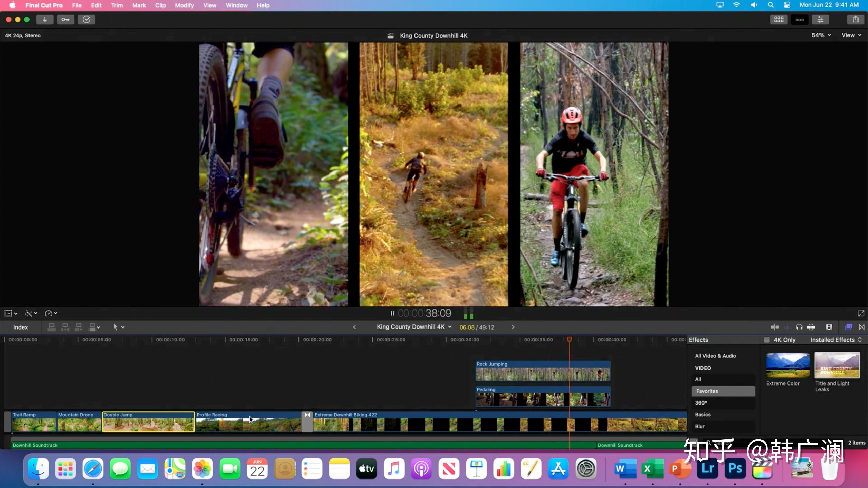Open King County Downhill 4K project dropdown
Screen dimensions: 868x488
tap(414, 327)
